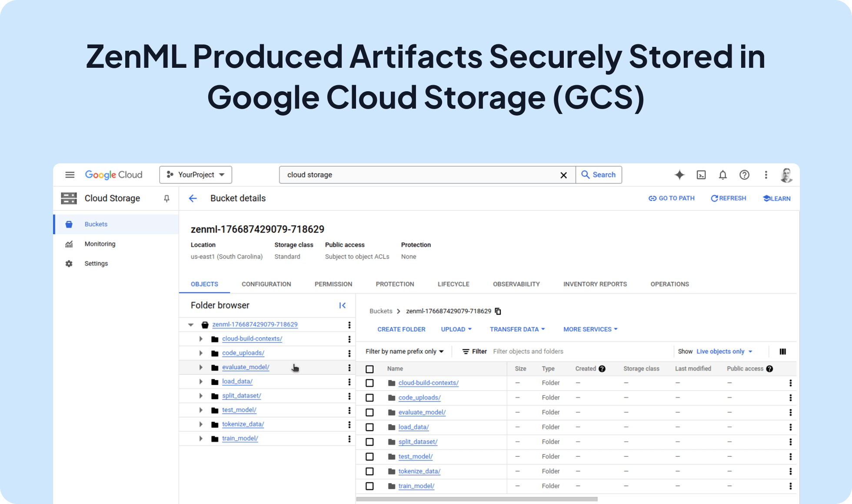
Task: Clear the cloud storage search query
Action: 563,175
